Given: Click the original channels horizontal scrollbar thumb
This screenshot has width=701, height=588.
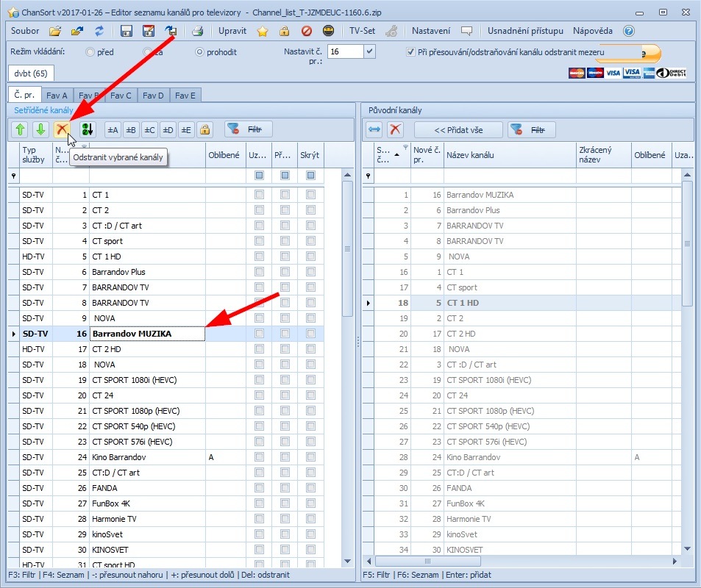Looking at the screenshot, I should click(428, 561).
